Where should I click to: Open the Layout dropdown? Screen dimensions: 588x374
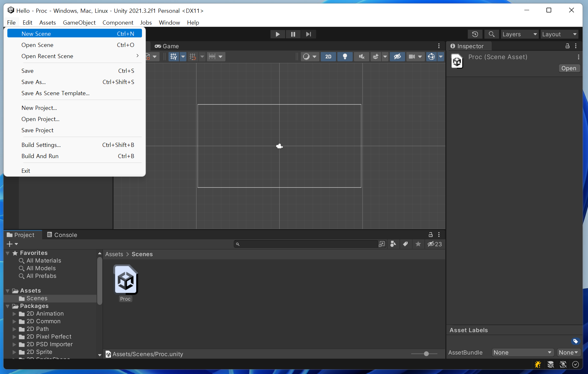(x=559, y=34)
